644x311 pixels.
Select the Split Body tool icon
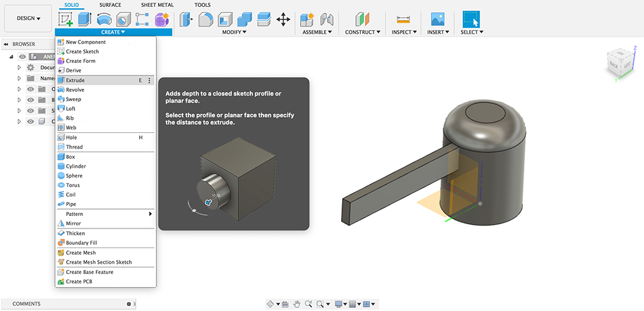click(264, 20)
